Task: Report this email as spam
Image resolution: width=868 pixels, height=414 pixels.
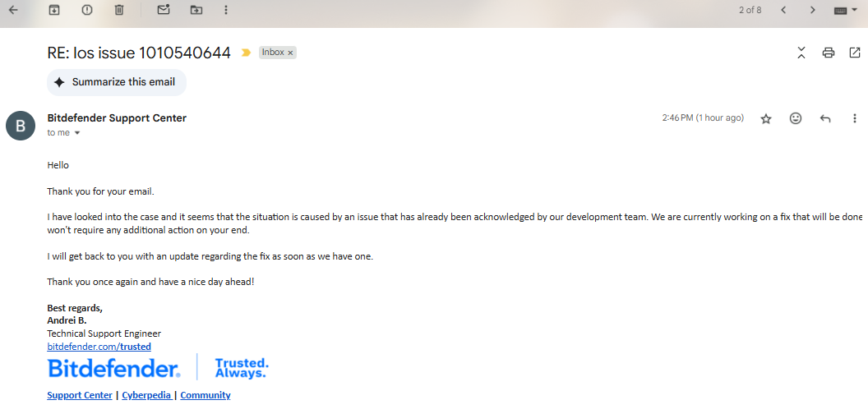Action: (87, 9)
